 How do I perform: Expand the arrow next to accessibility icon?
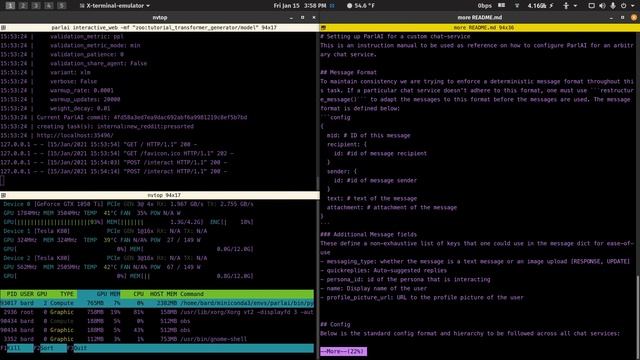click(x=576, y=6)
